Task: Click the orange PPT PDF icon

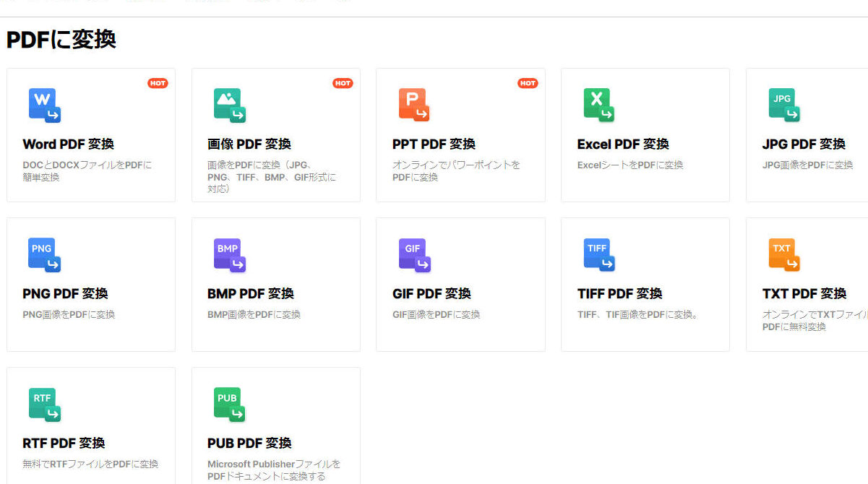Action: [415, 105]
